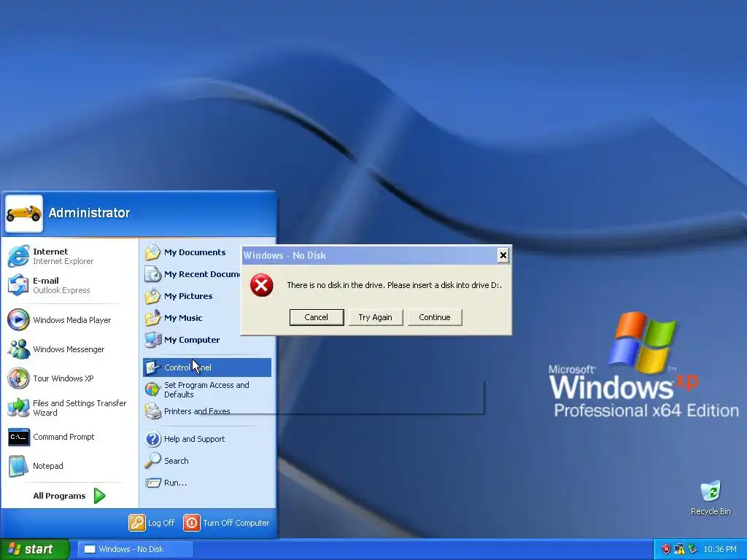Choose the Command Prompt menu entry text
The height and width of the screenshot is (560, 747).
pyautogui.click(x=63, y=437)
